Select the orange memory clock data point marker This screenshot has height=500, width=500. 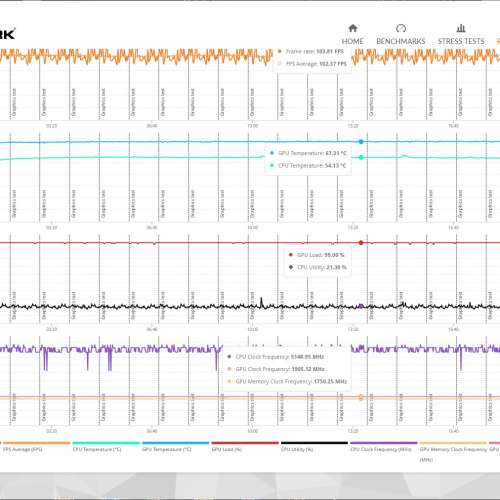click(x=361, y=397)
